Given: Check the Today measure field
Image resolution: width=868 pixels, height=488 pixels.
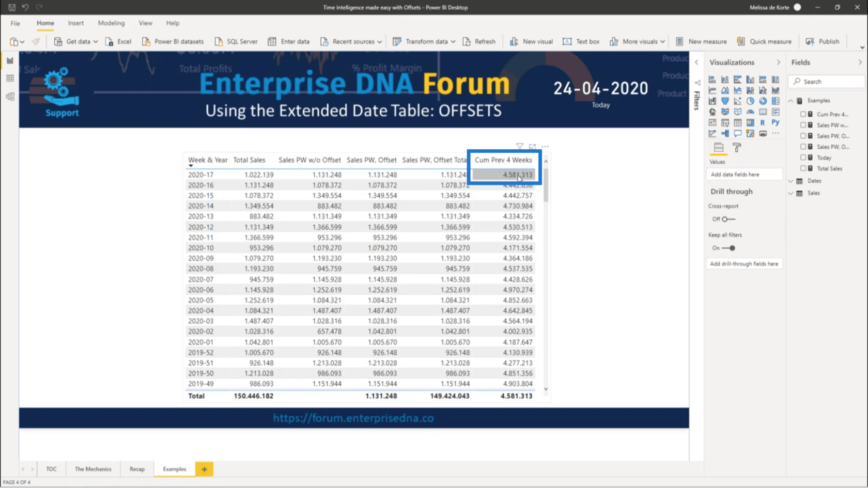Looking at the screenshot, I should click(x=803, y=158).
